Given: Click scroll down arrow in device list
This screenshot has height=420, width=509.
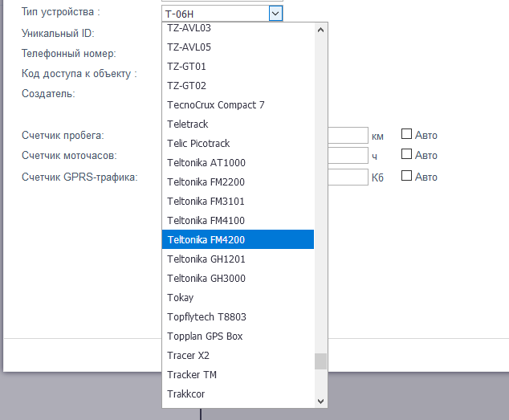Looking at the screenshot, I should pyautogui.click(x=321, y=400).
